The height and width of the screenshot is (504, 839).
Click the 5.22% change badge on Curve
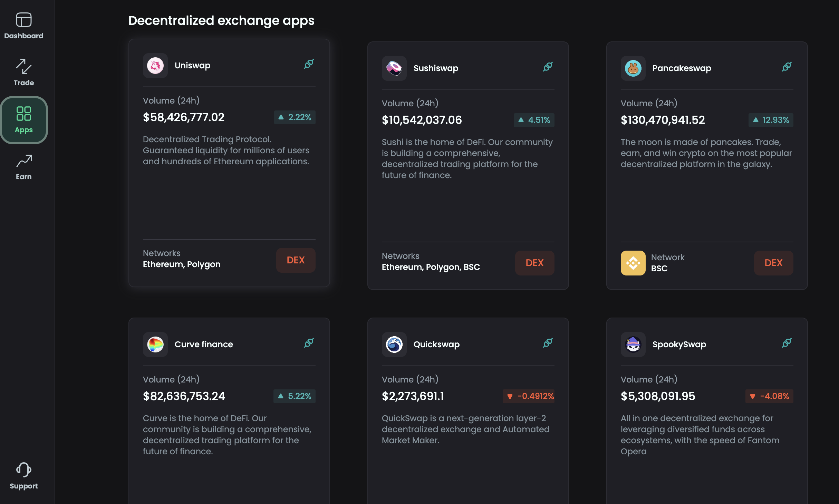295,396
